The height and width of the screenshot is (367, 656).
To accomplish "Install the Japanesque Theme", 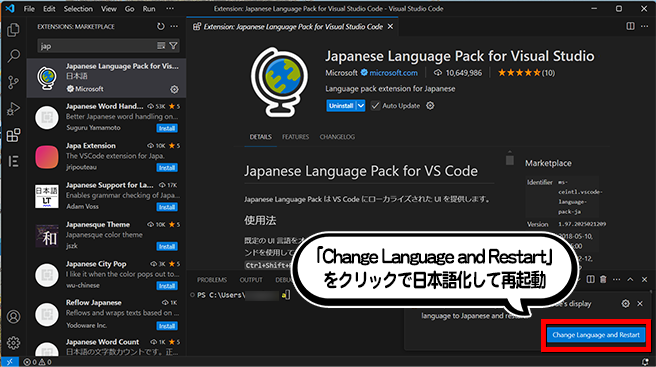I will point(167,246).
